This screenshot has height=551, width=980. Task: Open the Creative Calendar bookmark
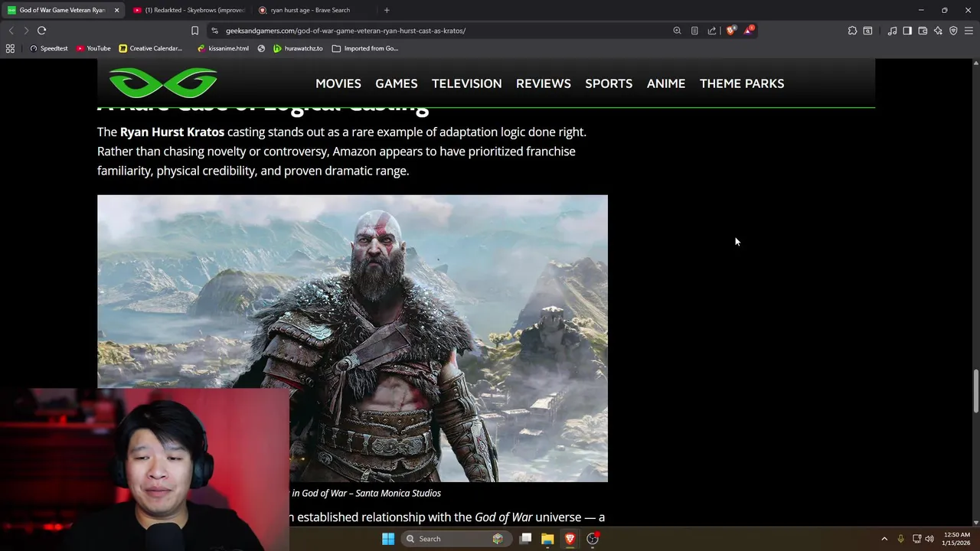pos(151,48)
